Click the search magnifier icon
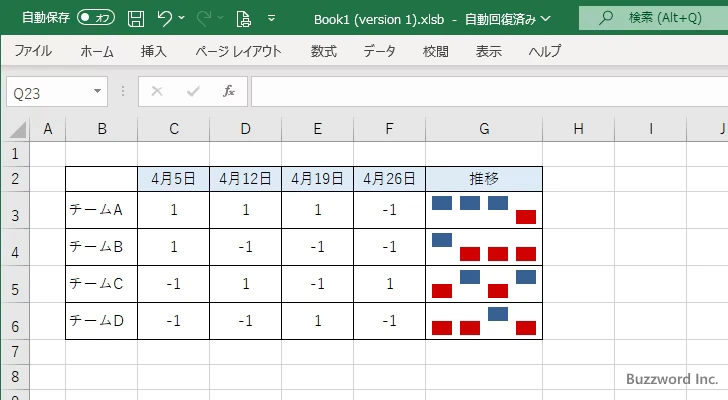 pos(605,18)
